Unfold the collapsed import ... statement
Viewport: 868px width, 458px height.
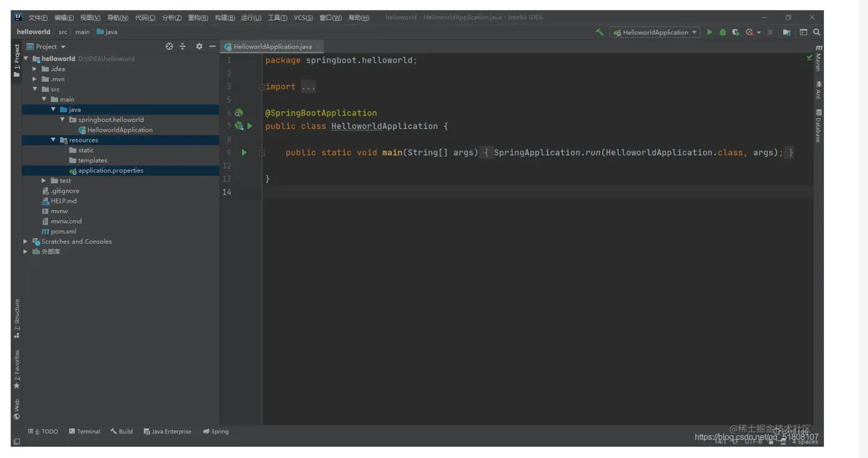point(262,87)
